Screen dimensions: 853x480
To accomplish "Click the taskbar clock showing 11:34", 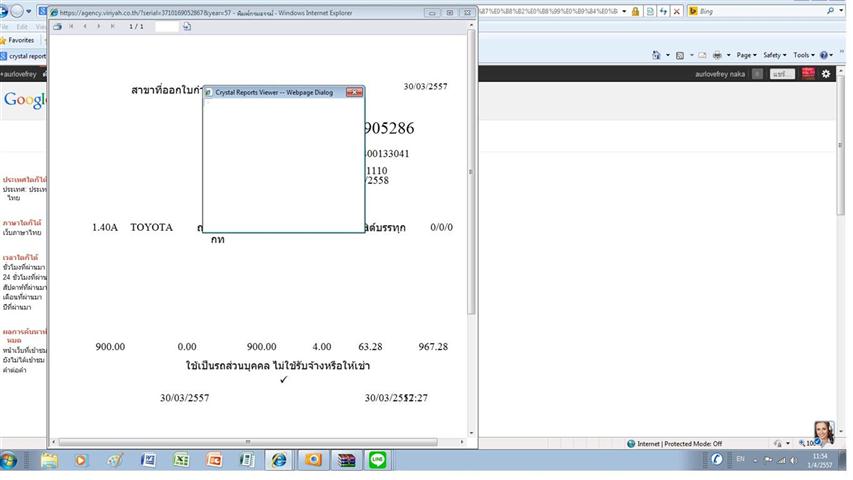I will (820, 460).
